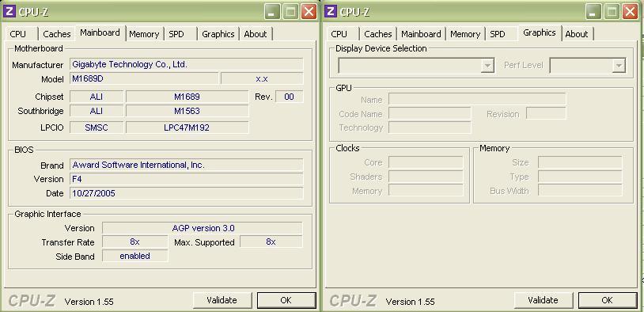This screenshot has height=312, width=644.
Task: Click BIOS Brand field Award Software International
Action: point(187,166)
